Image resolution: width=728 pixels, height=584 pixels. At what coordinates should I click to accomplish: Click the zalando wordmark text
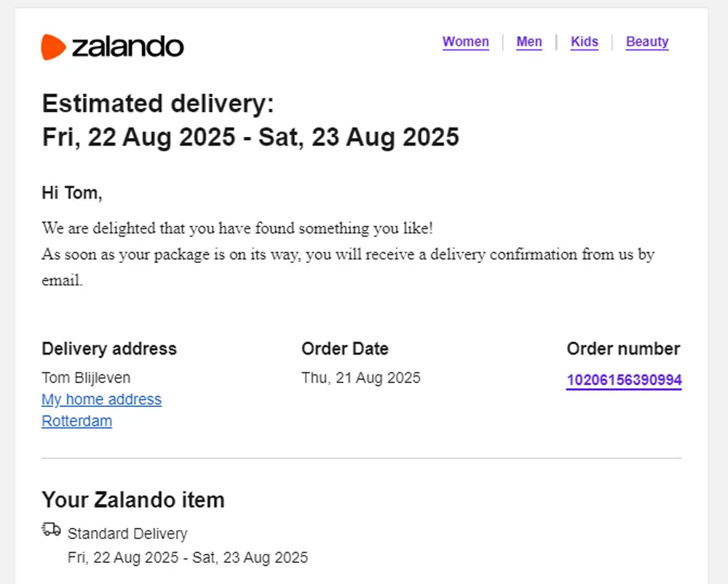coord(127,47)
